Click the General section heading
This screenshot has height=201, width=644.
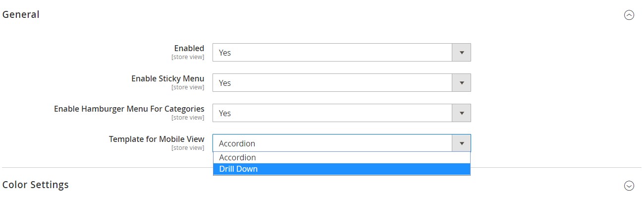click(x=21, y=14)
